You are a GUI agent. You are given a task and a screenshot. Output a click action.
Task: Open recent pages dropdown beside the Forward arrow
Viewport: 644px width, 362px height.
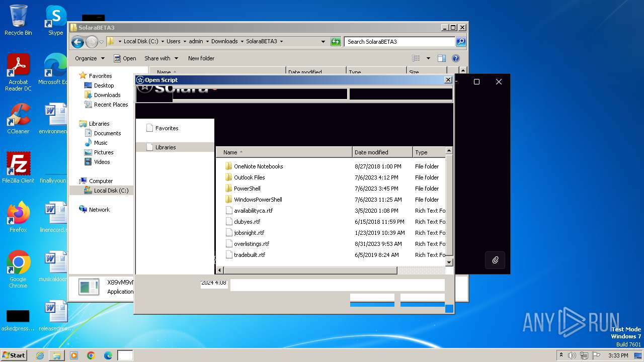[101, 42]
